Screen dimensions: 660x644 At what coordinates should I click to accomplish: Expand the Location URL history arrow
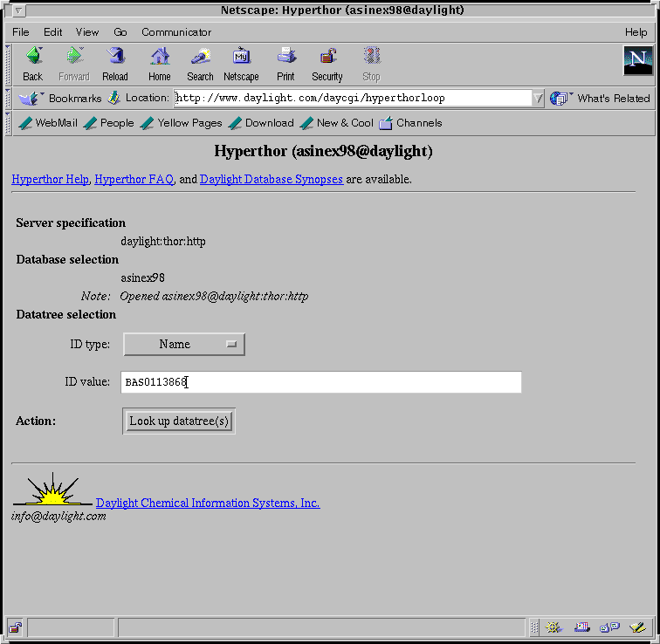(538, 99)
